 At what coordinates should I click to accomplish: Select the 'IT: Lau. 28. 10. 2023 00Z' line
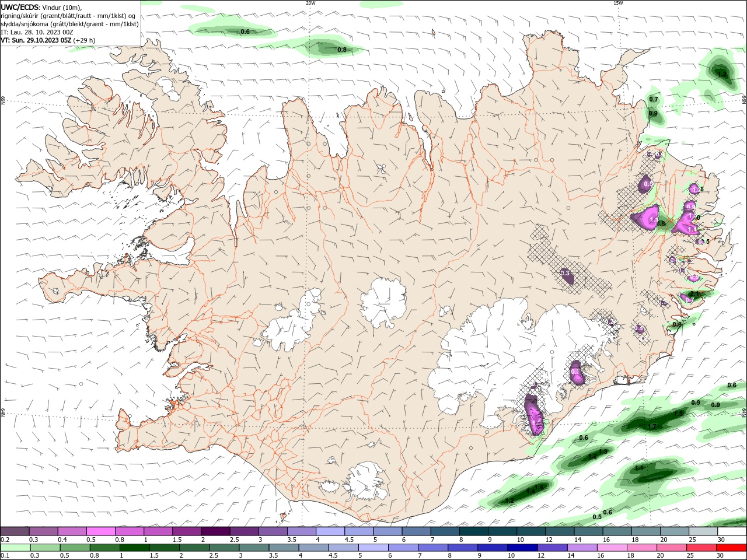tap(36, 32)
